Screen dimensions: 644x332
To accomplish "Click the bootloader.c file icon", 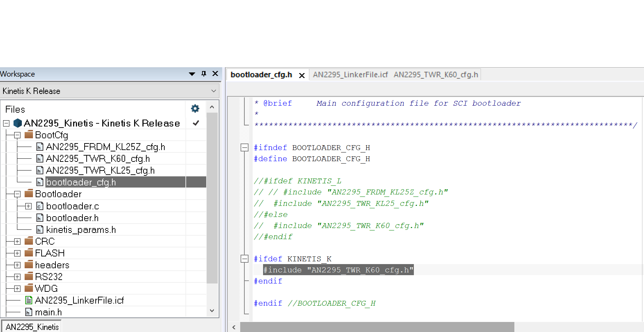I will coord(40,206).
